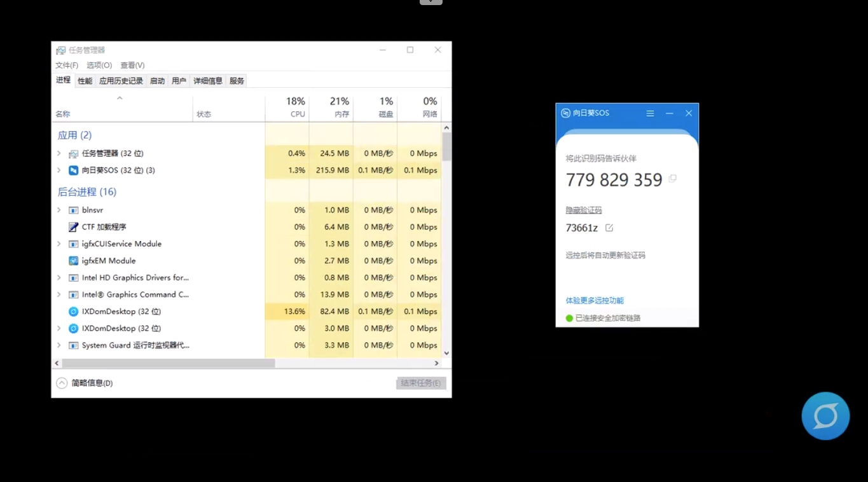Open the 选项(O) menu
This screenshot has width=868, height=482.
[99, 65]
